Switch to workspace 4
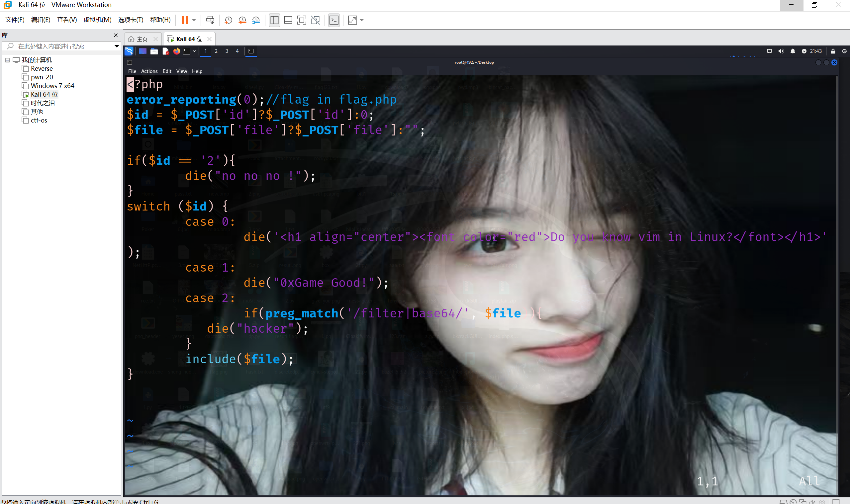The height and width of the screenshot is (504, 850). [237, 51]
